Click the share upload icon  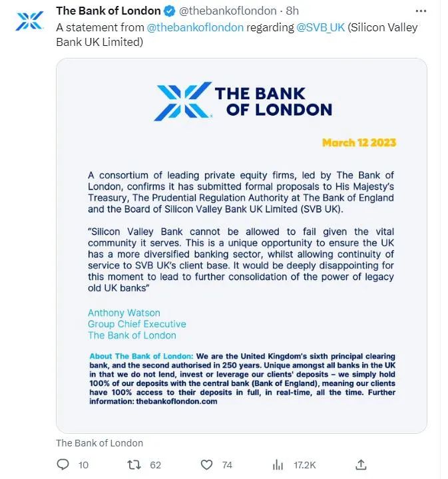click(x=361, y=464)
